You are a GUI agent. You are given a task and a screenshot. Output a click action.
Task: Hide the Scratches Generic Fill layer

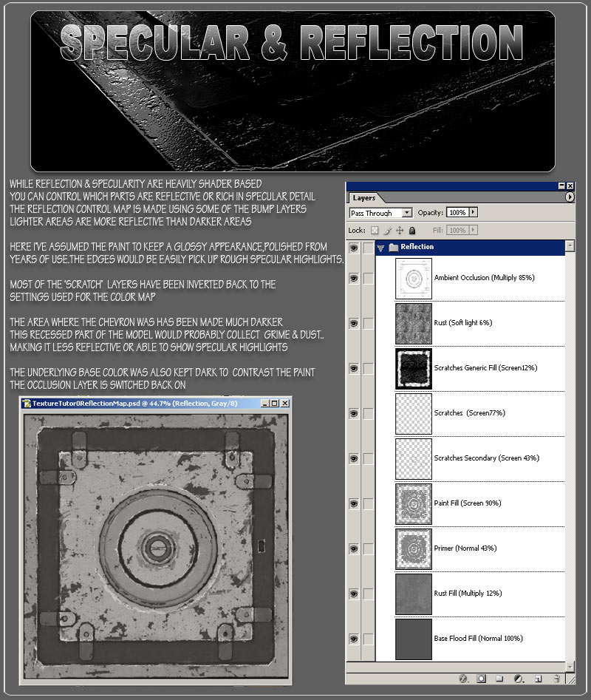[354, 368]
